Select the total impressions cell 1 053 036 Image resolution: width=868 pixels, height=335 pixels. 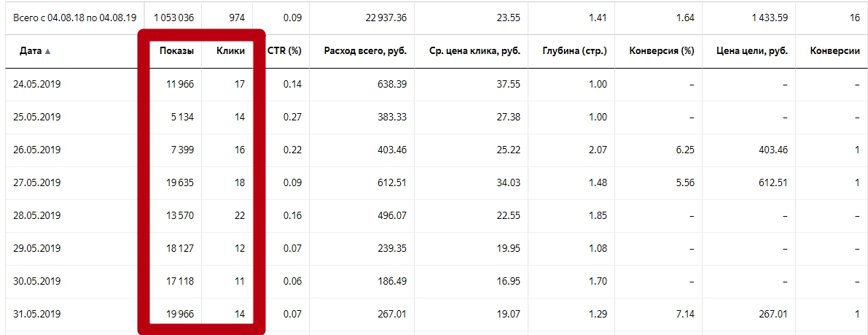pyautogui.click(x=174, y=18)
